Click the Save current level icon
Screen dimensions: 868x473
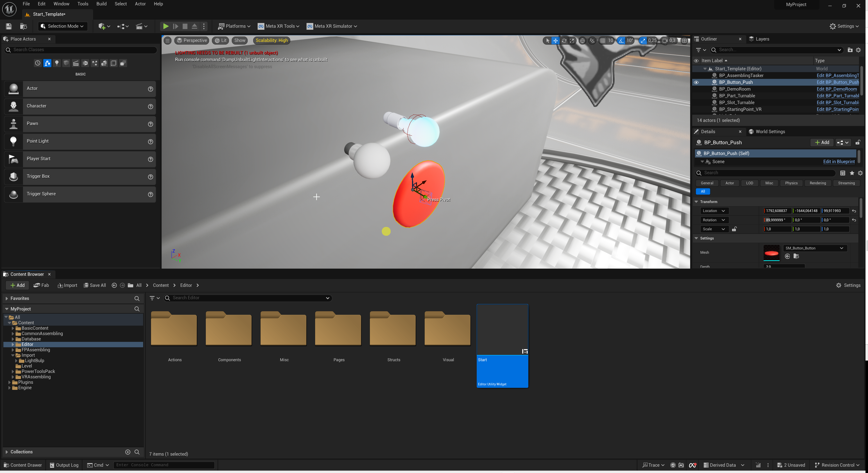(9, 26)
